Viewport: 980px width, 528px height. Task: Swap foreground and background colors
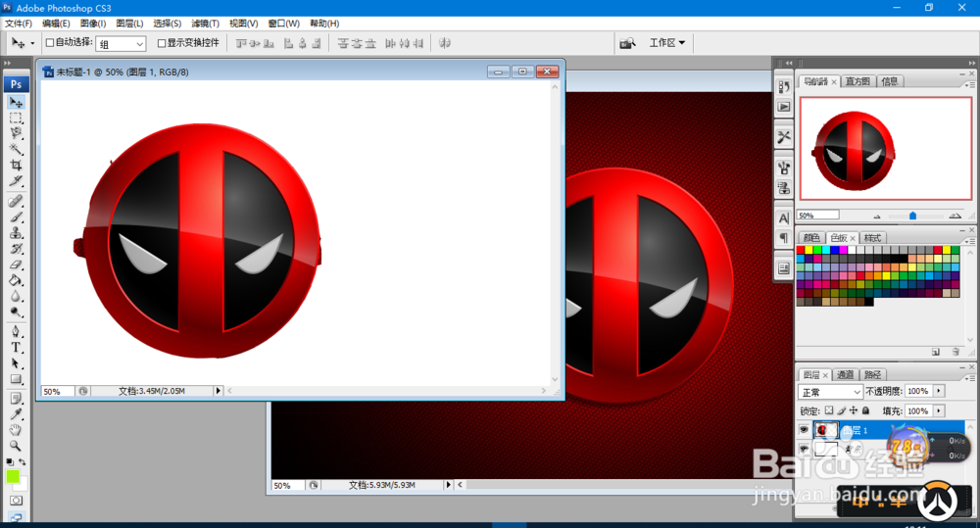[23, 461]
